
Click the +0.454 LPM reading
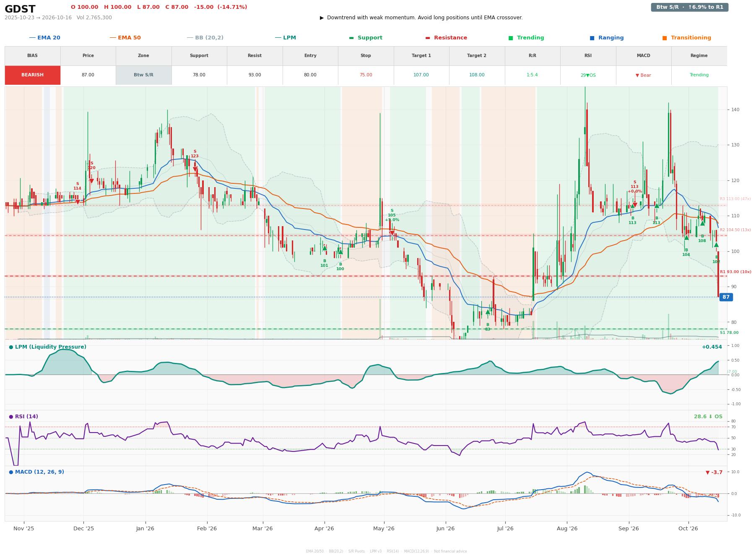[x=712, y=347]
